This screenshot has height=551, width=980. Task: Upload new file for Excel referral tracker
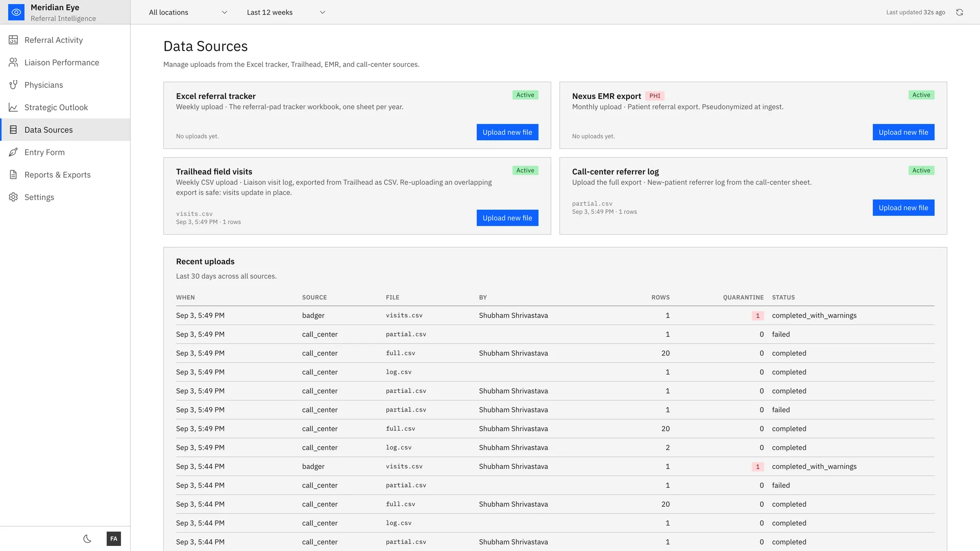pos(507,132)
